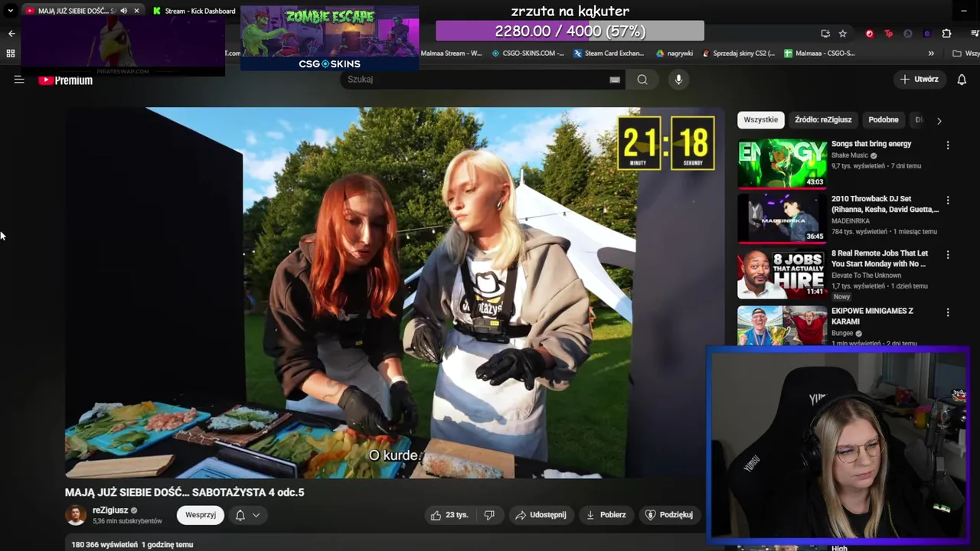The image size is (980, 551).
Task: Select the Podobne filter chip
Action: [883, 120]
